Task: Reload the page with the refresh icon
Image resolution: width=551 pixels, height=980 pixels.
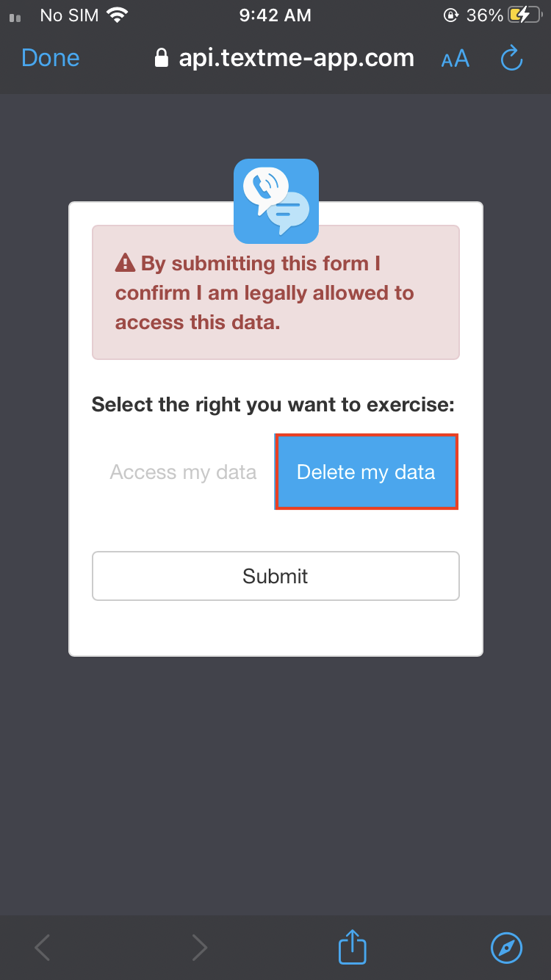Action: (511, 58)
